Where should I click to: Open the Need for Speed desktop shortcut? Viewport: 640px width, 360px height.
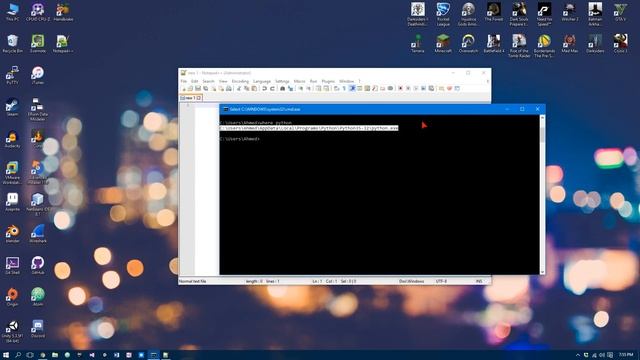(x=544, y=14)
